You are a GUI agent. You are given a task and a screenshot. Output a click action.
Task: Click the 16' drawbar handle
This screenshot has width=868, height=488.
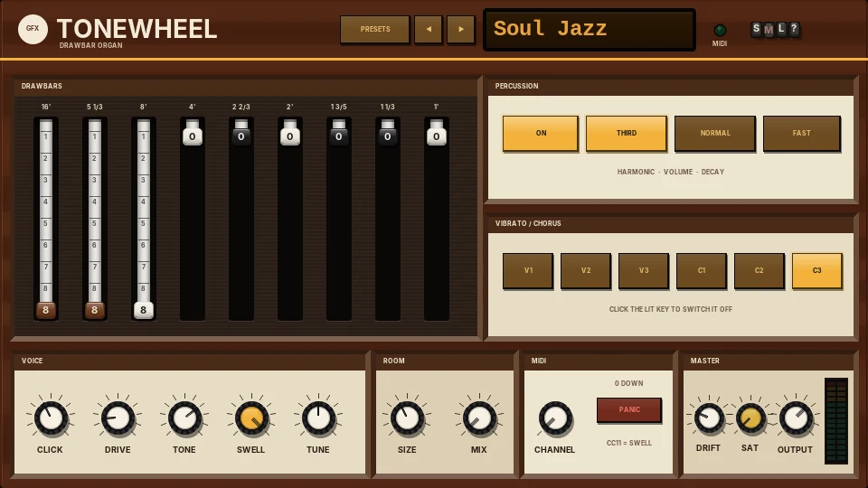(x=46, y=310)
